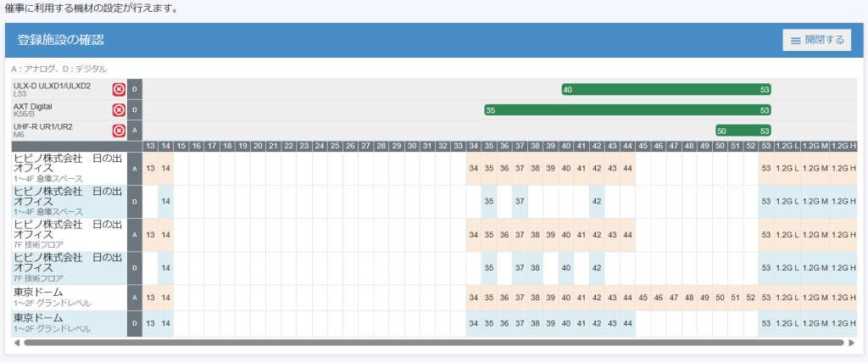
Task: Click right arrow of horizontal scrollbar
Action: (x=851, y=343)
